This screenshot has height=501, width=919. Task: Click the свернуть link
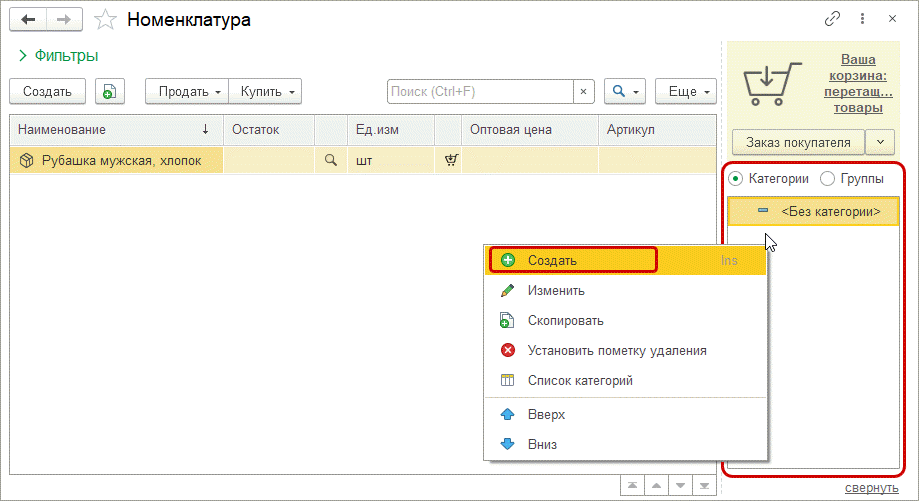pyautogui.click(x=871, y=487)
